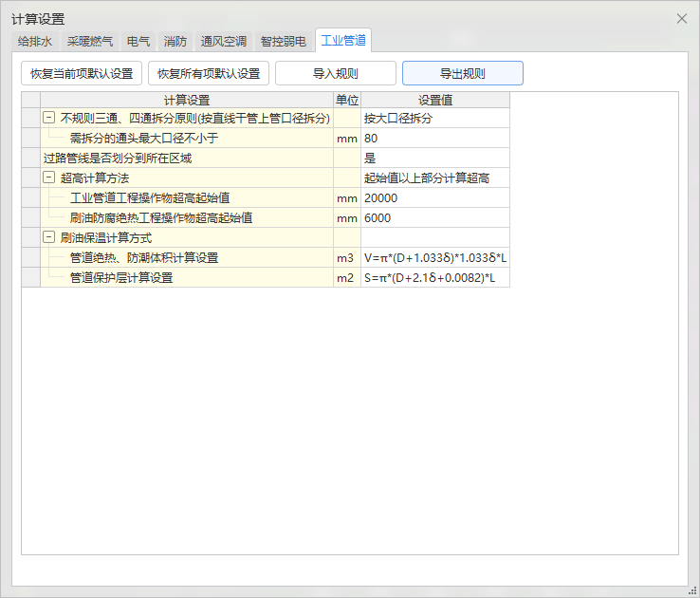
Task: Select the 按大口径拆分 setting value cell
Action: 434,119
